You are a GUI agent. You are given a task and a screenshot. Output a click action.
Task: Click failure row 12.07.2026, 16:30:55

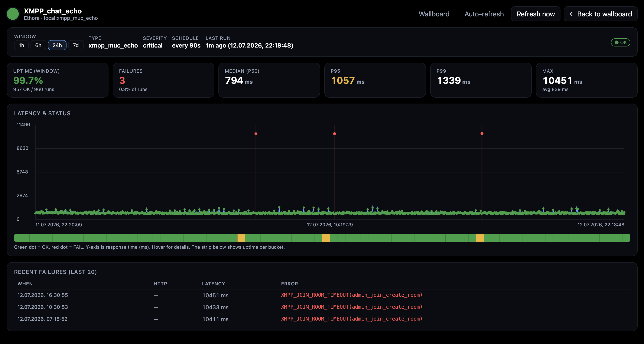click(x=322, y=295)
